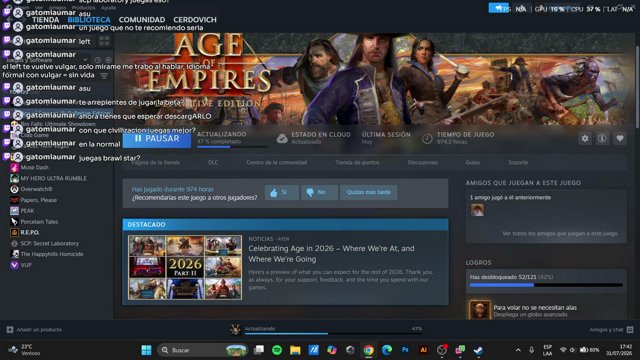Open Illustrator from the taskbar

423,350
